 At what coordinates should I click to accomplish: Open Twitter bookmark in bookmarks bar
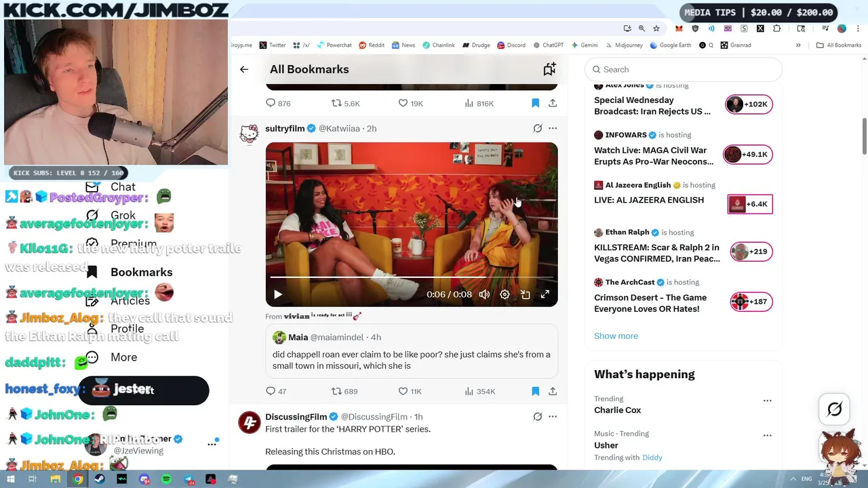[x=273, y=45]
